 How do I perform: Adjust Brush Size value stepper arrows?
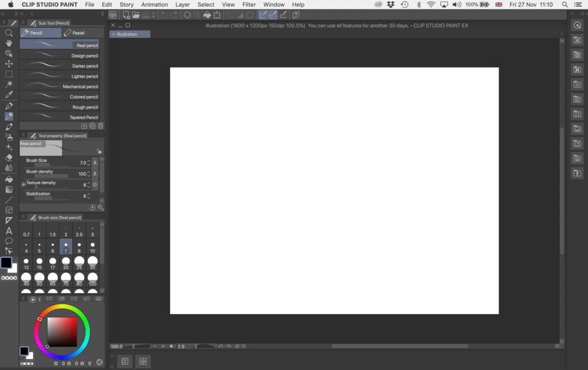coord(89,163)
